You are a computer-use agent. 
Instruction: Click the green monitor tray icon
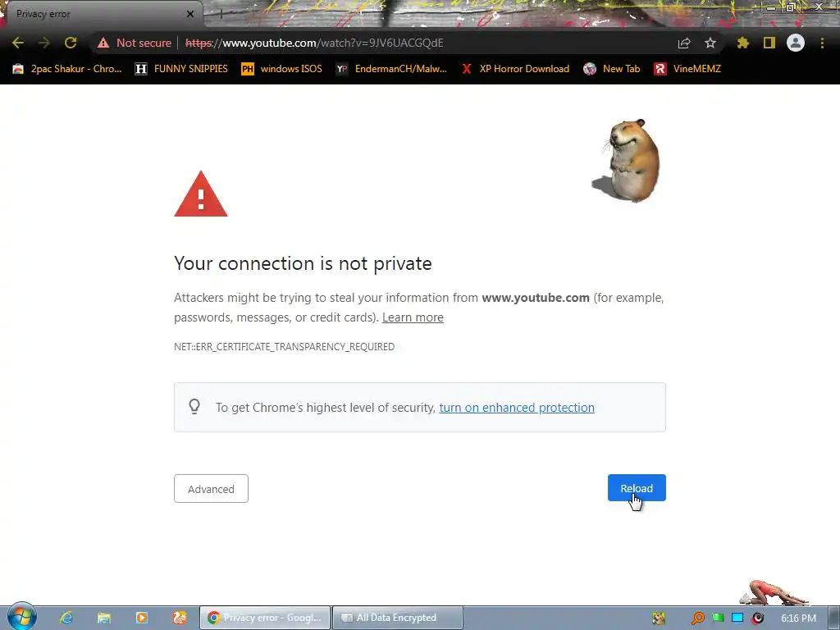coord(718,618)
